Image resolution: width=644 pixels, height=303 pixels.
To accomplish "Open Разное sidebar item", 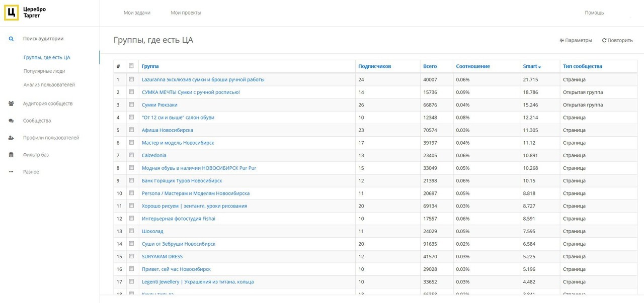I will click(31, 172).
